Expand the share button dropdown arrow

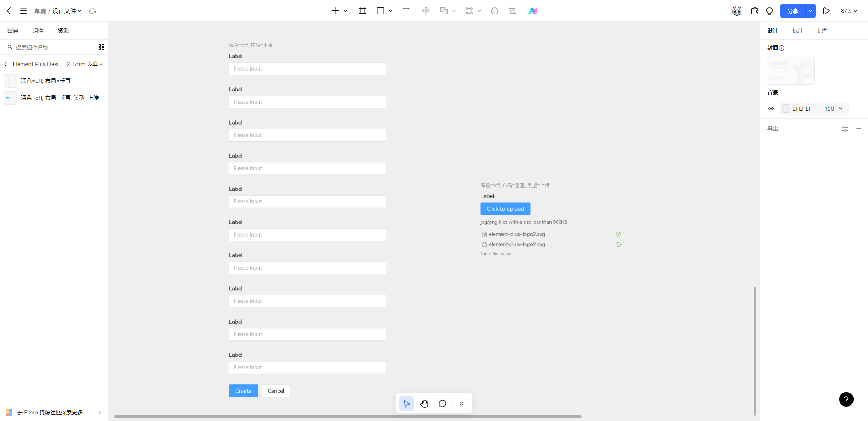click(810, 11)
